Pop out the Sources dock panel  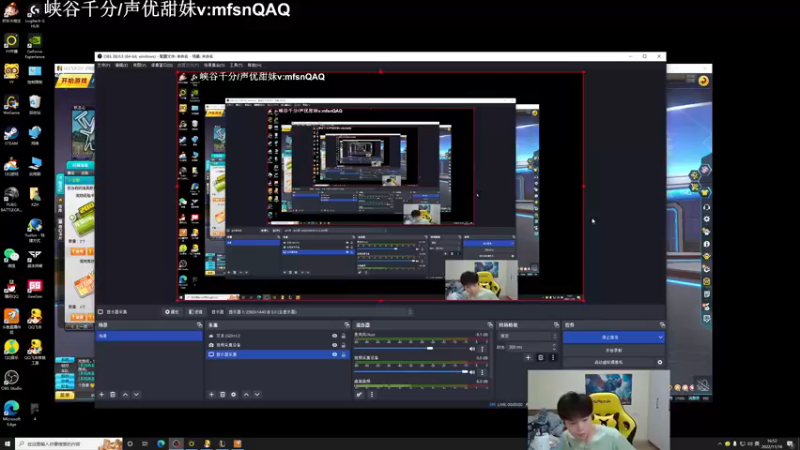[347, 325]
